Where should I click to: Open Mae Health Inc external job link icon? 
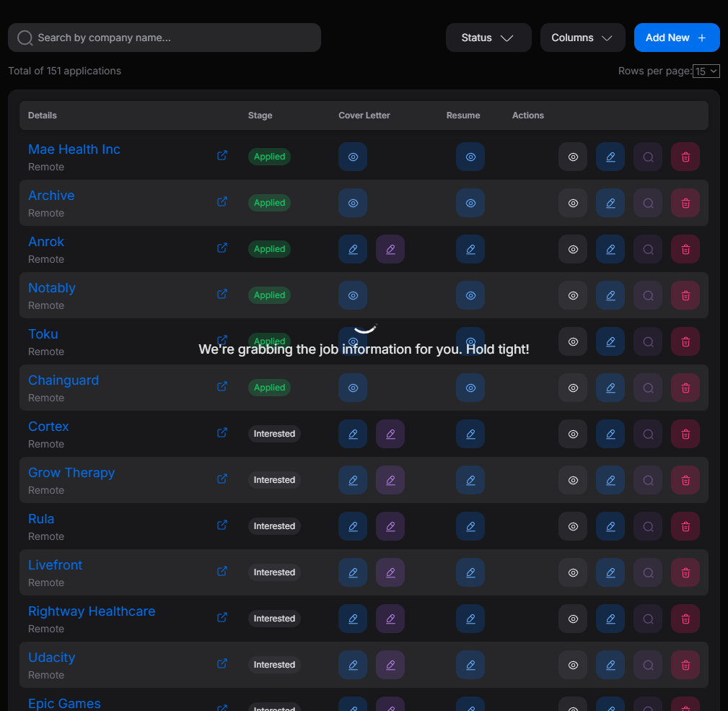[222, 155]
